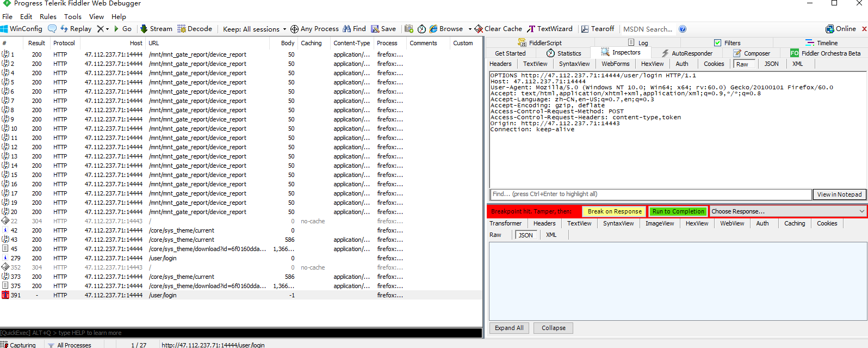Image resolution: width=868 pixels, height=348 pixels.
Task: Click the blue help question mark icon
Action: (x=683, y=29)
